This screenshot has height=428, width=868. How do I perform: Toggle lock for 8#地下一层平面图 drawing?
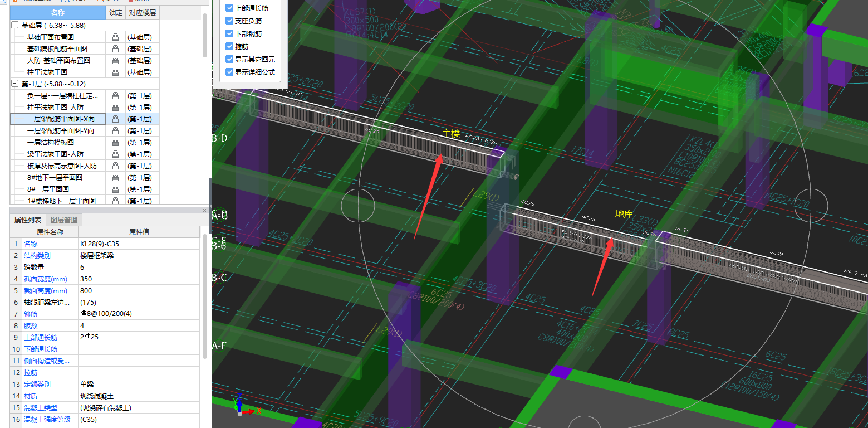pyautogui.click(x=115, y=177)
